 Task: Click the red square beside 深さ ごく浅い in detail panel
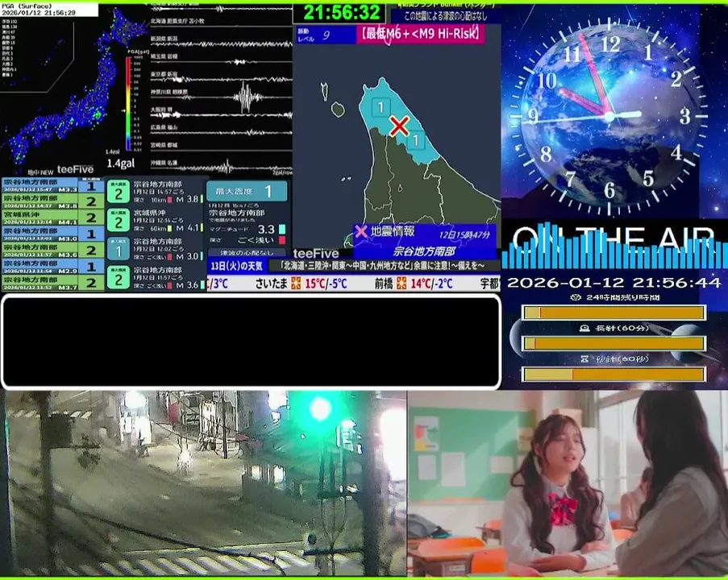282,240
